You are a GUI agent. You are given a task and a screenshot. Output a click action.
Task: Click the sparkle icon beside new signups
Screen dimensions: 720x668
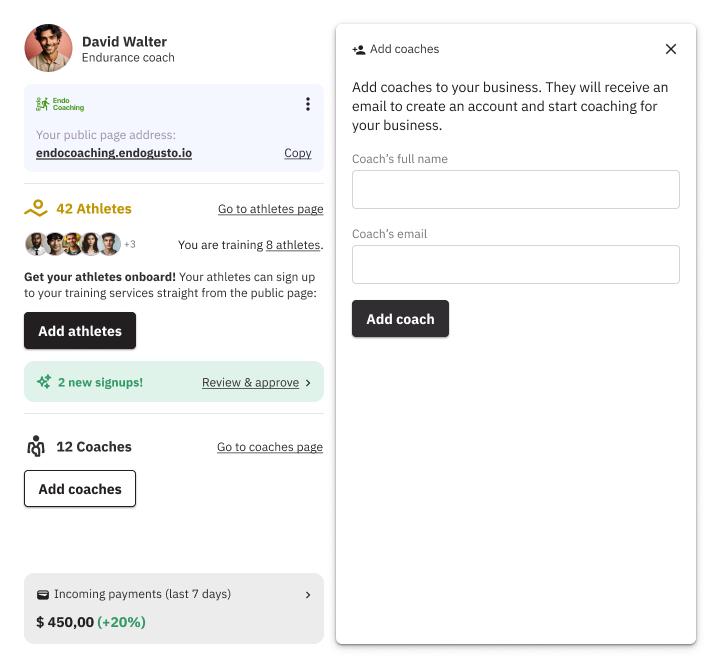tap(43, 382)
